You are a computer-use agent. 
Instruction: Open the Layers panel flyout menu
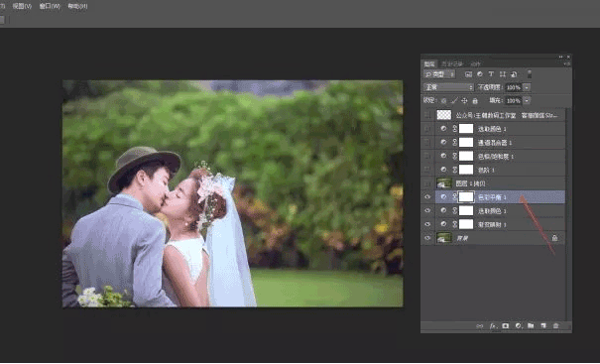(x=567, y=63)
